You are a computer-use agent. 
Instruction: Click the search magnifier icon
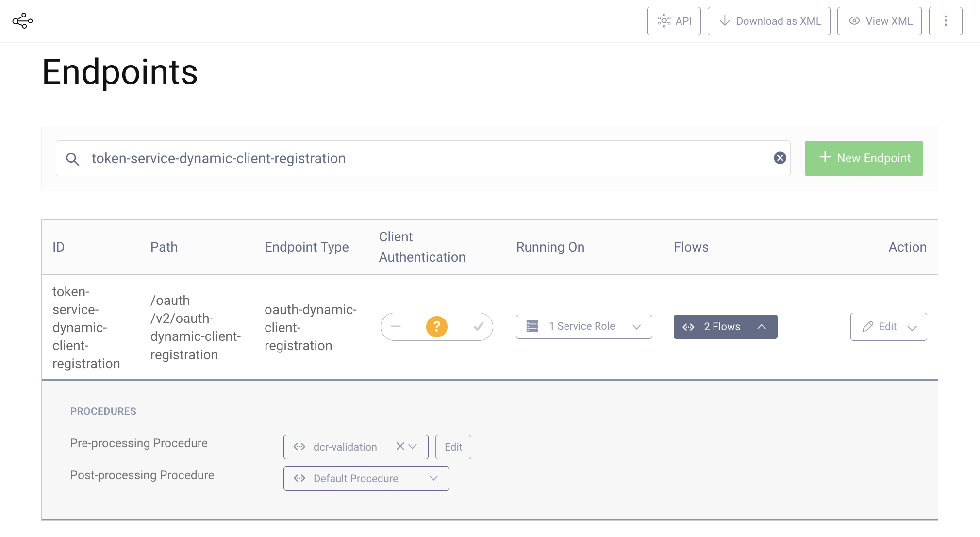point(73,159)
